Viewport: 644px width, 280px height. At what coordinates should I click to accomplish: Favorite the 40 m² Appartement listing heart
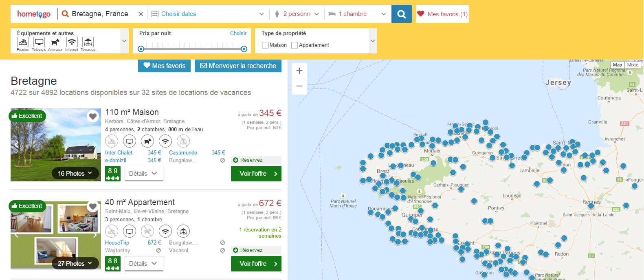[93, 206]
